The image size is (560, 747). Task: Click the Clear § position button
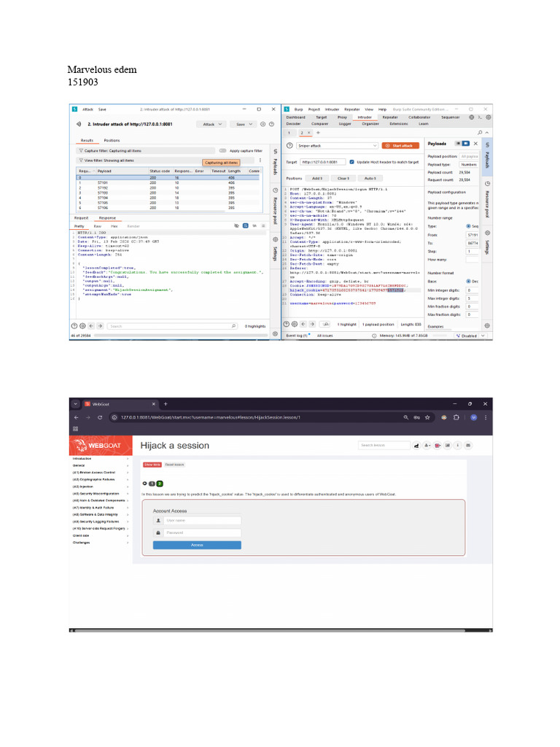pos(343,178)
